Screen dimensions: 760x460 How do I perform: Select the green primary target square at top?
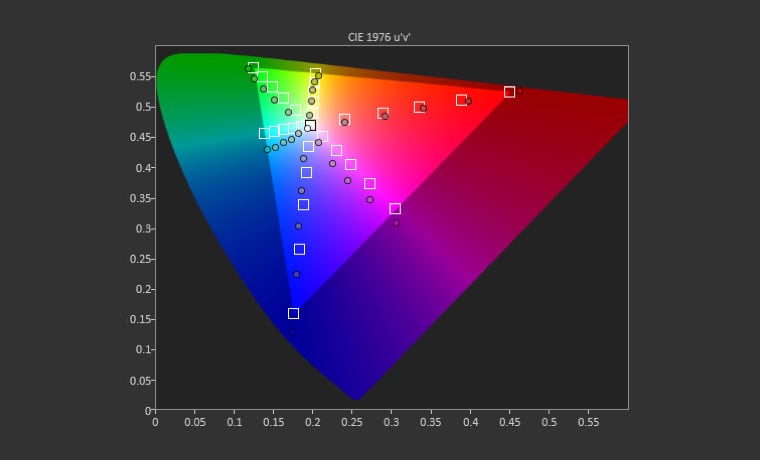[253, 68]
